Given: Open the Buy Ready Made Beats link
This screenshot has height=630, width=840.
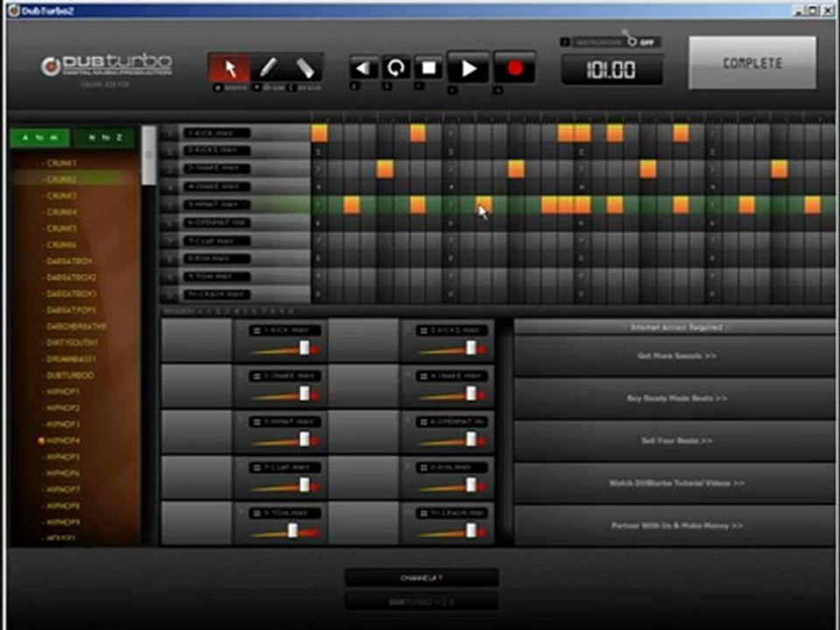Looking at the screenshot, I should [676, 398].
